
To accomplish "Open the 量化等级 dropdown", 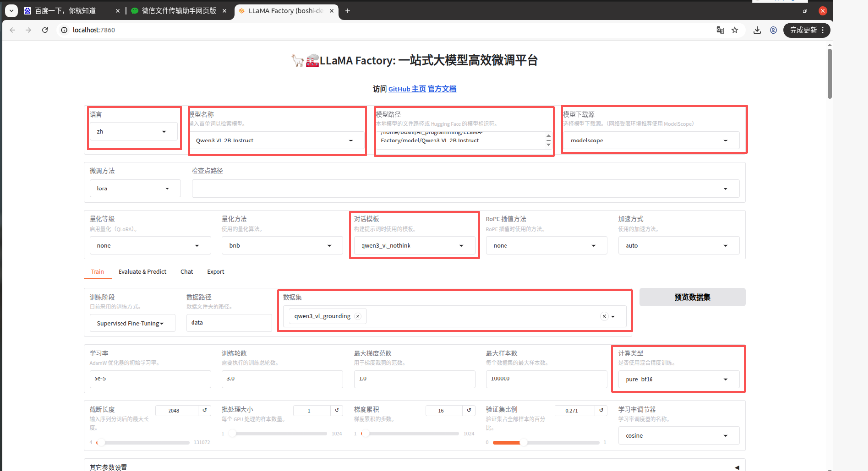I will [150, 245].
